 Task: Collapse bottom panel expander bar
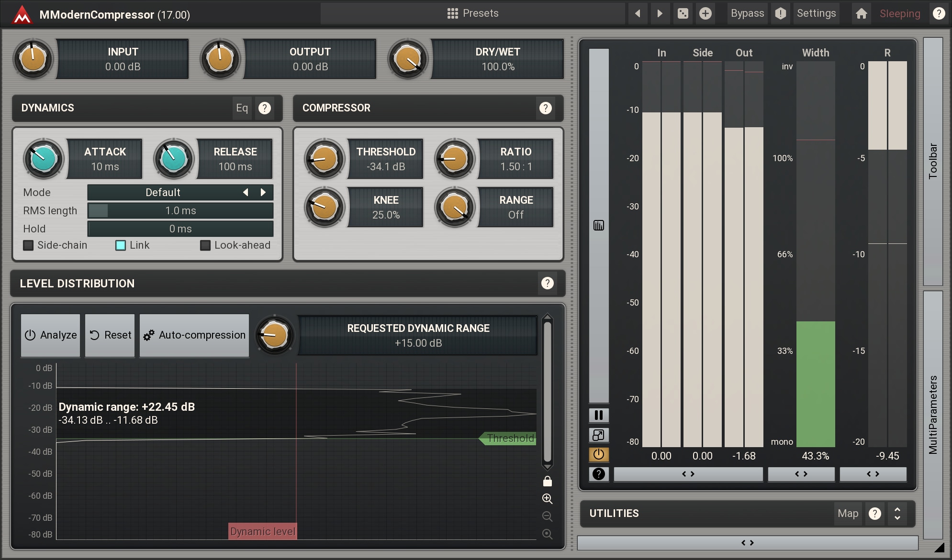[747, 543]
